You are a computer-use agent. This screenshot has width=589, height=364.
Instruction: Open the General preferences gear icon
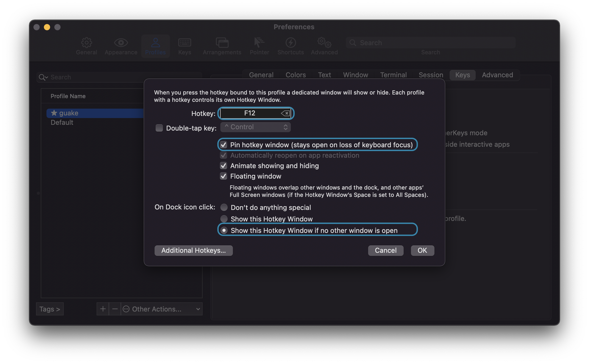(x=86, y=43)
